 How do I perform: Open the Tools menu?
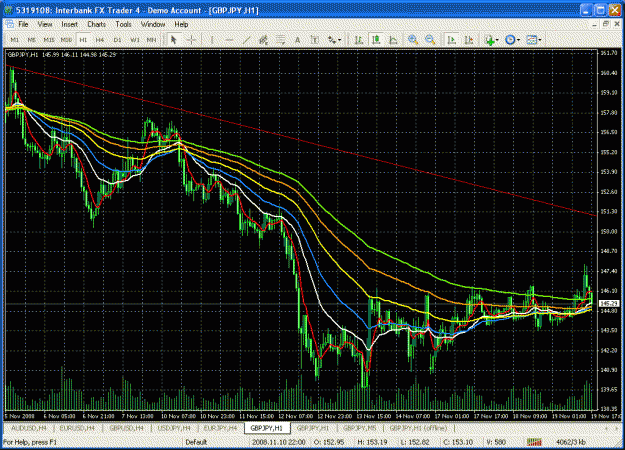123,24
